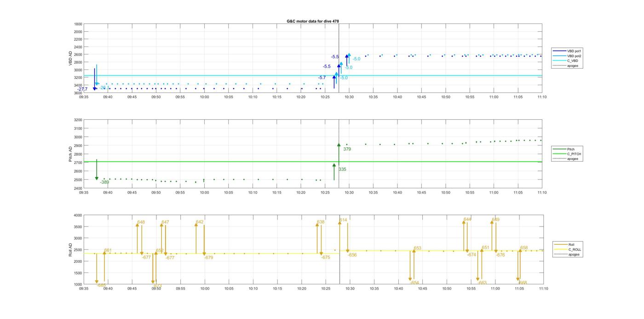
Task: Click the '2200' tick on VBD axis
Action: tap(78, 39)
